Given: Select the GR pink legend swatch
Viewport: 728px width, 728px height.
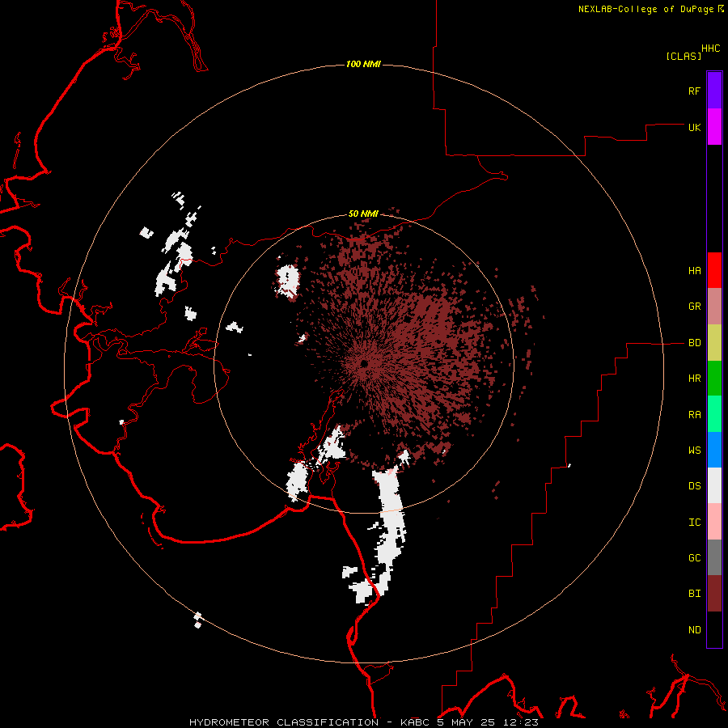Looking at the screenshot, I should [714, 307].
